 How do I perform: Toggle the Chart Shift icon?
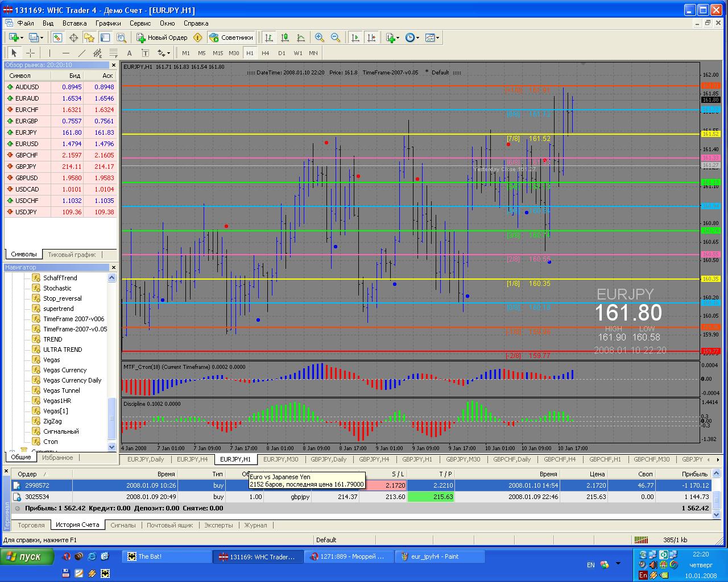[371, 38]
